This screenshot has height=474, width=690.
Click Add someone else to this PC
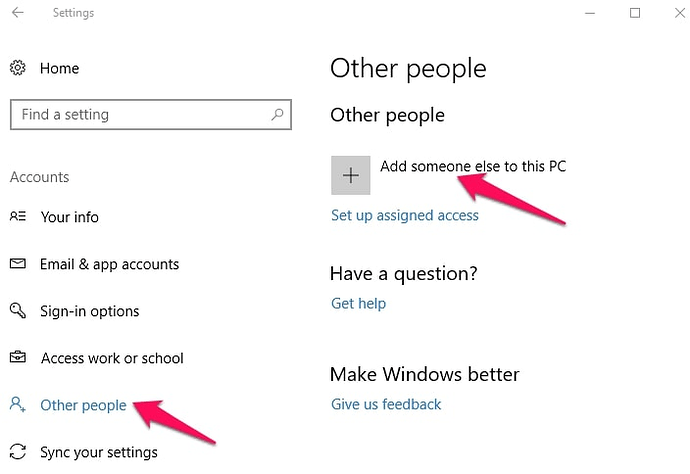tap(473, 166)
